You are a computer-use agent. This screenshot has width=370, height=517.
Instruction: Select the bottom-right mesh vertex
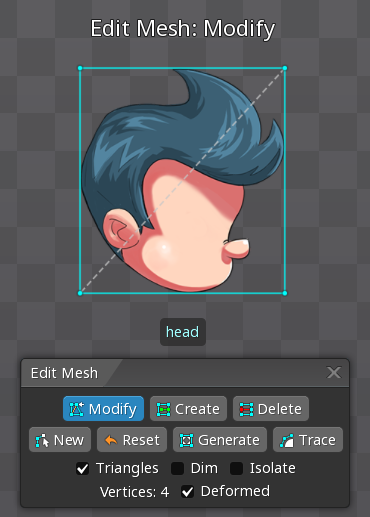pyautogui.click(x=285, y=293)
